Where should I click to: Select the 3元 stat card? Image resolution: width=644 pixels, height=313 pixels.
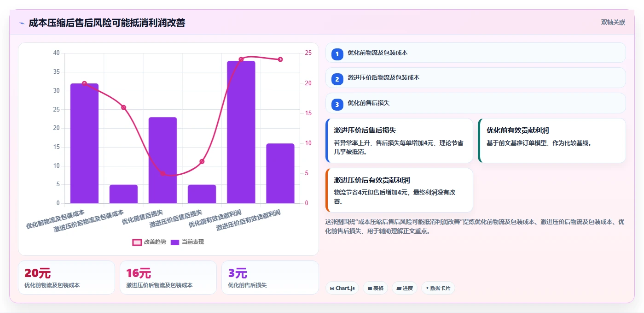270,278
